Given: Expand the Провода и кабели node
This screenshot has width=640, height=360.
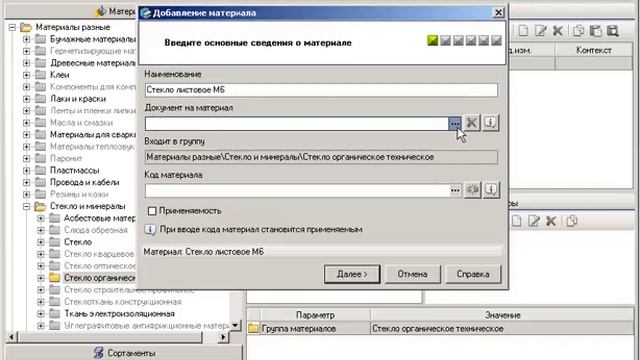Looking at the screenshot, I should pos(27,182).
